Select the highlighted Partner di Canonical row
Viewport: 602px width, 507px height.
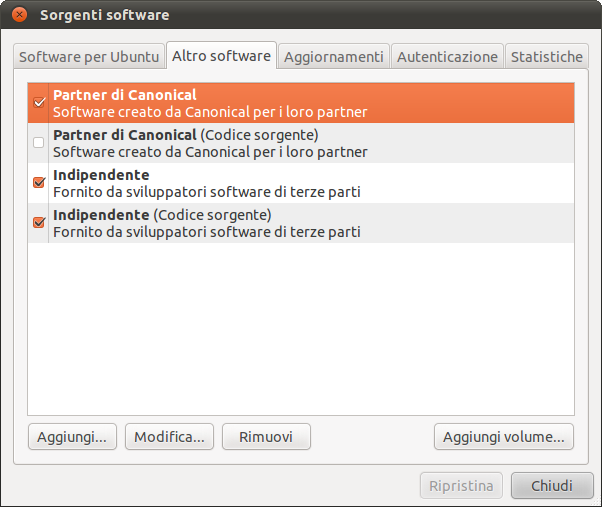point(300,103)
